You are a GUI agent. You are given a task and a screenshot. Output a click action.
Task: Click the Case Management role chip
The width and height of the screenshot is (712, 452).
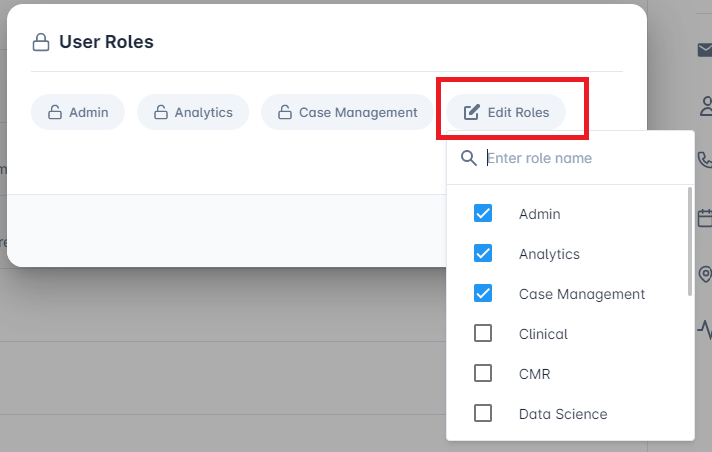[347, 112]
